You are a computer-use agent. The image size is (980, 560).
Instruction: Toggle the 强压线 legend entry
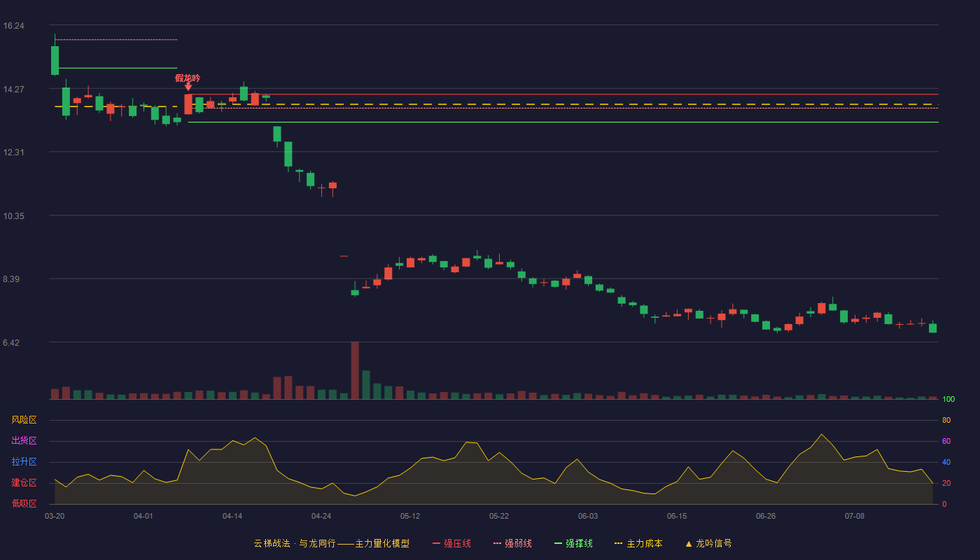[451, 543]
